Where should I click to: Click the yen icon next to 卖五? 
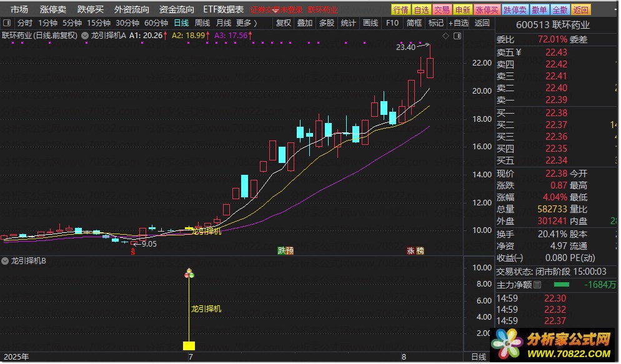pos(519,52)
